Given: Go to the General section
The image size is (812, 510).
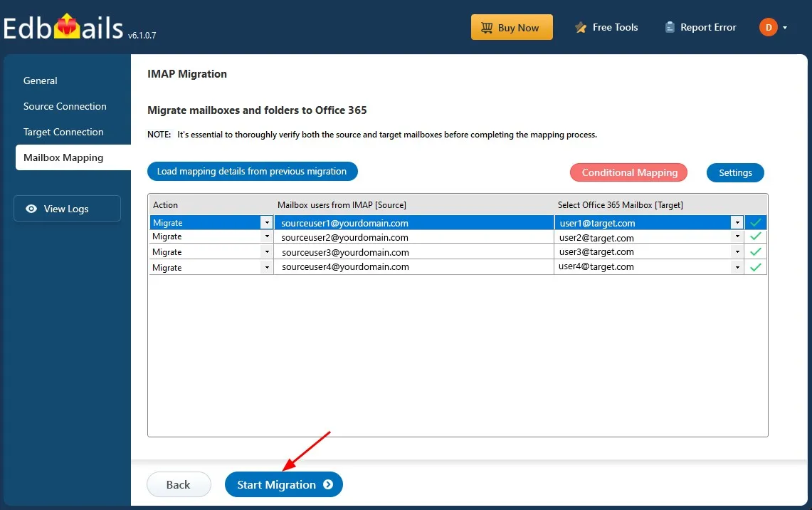Looking at the screenshot, I should (x=41, y=80).
